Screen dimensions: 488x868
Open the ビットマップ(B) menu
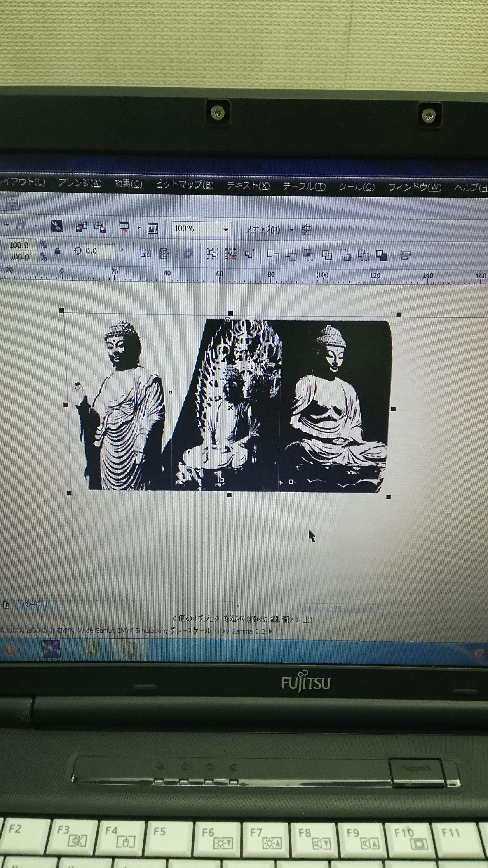pyautogui.click(x=185, y=185)
